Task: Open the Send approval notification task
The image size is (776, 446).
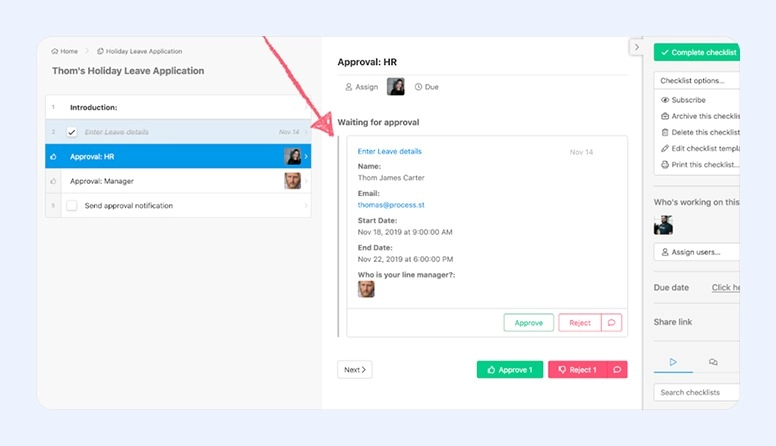Action: (x=178, y=205)
